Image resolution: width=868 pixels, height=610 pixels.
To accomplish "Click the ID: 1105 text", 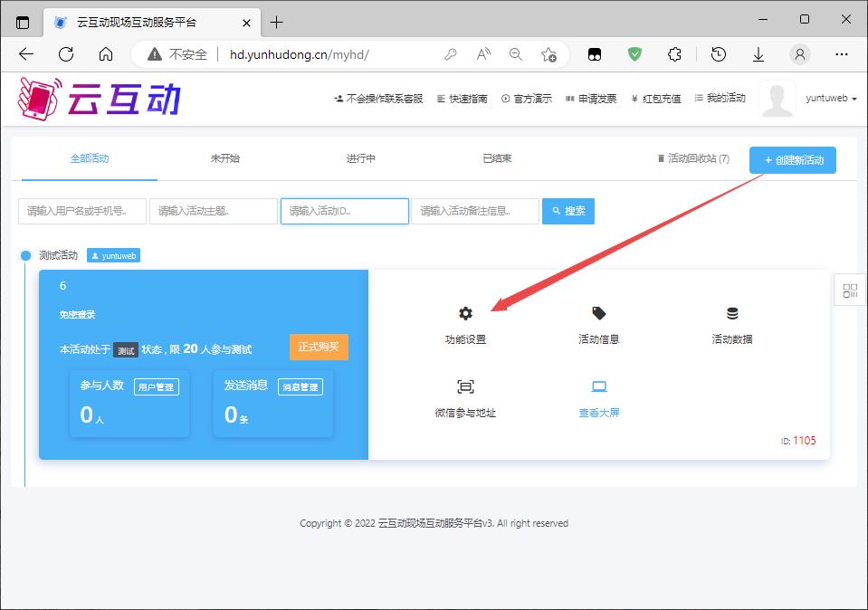I will [x=798, y=441].
